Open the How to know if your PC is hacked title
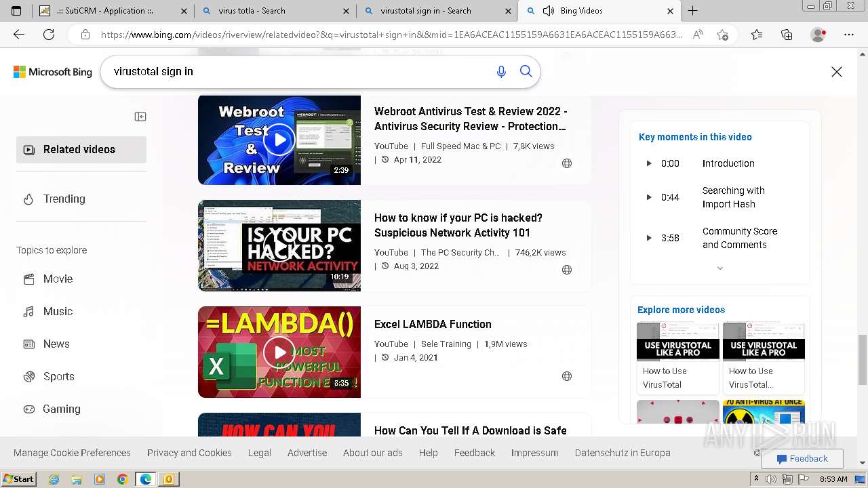Screen dimensions: 868x488 tap(458, 225)
